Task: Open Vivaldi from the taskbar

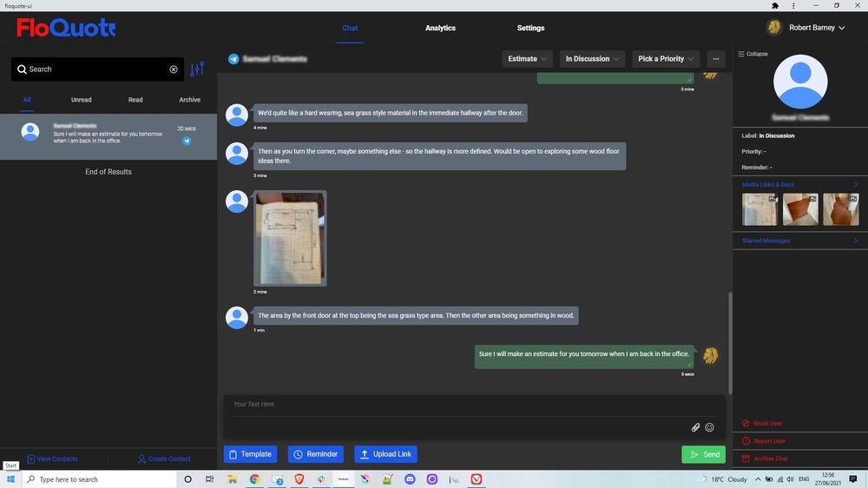Action: tap(476, 479)
